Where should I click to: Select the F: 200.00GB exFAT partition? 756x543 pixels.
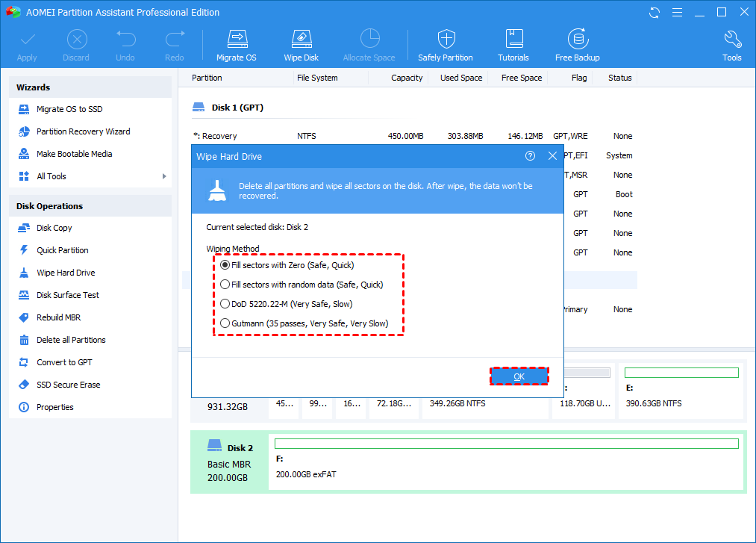tap(506, 462)
